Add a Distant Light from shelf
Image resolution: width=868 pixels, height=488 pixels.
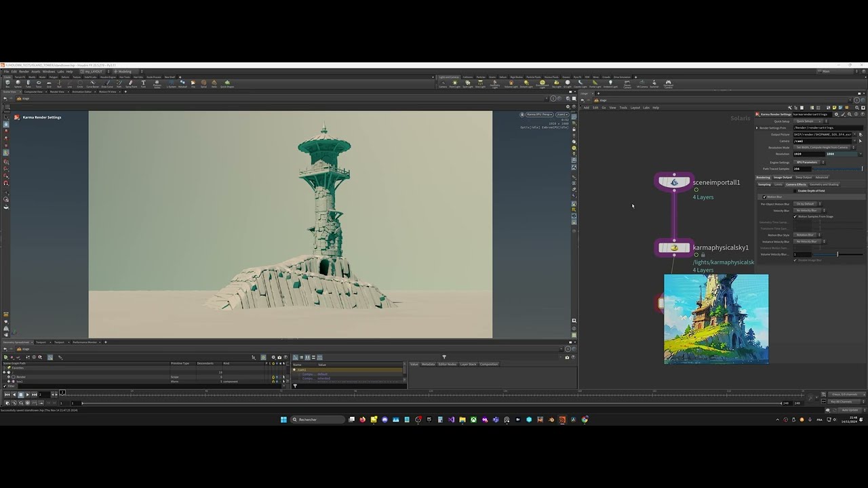pos(526,83)
